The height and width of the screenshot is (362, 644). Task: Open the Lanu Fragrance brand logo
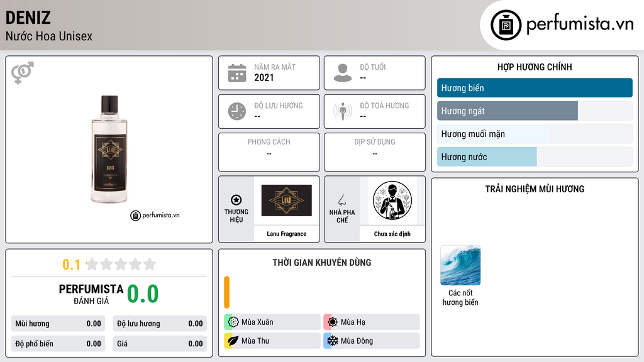click(287, 200)
